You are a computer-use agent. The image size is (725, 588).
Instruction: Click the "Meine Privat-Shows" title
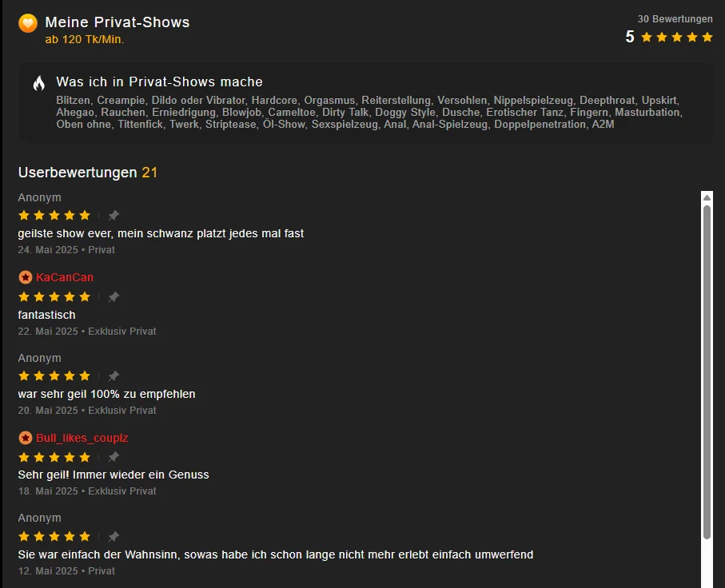tap(118, 22)
